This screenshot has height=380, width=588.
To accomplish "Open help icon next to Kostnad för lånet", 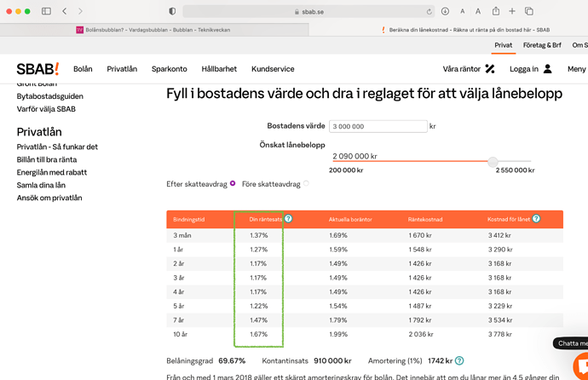I will (536, 218).
